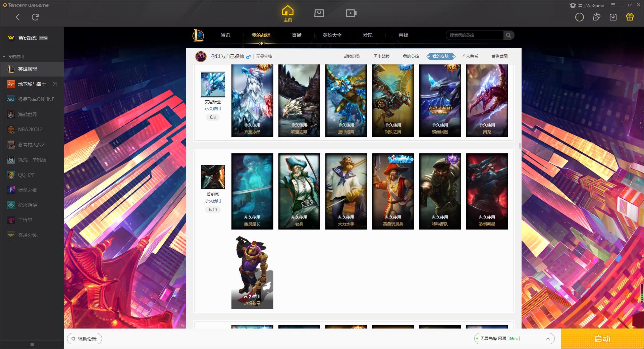The height and width of the screenshot is (349, 644).
Task: Select 枪火游侠 in the sidebar
Action: 32,205
